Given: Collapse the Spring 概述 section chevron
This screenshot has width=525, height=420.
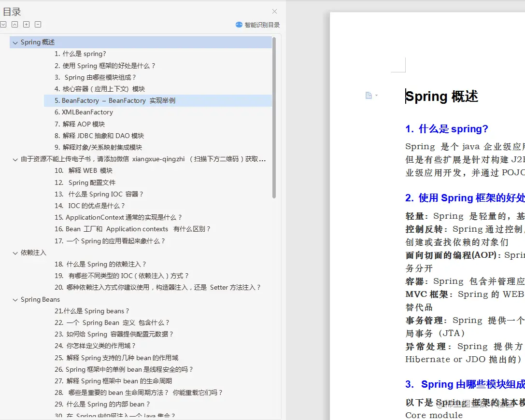Looking at the screenshot, I should (x=15, y=42).
